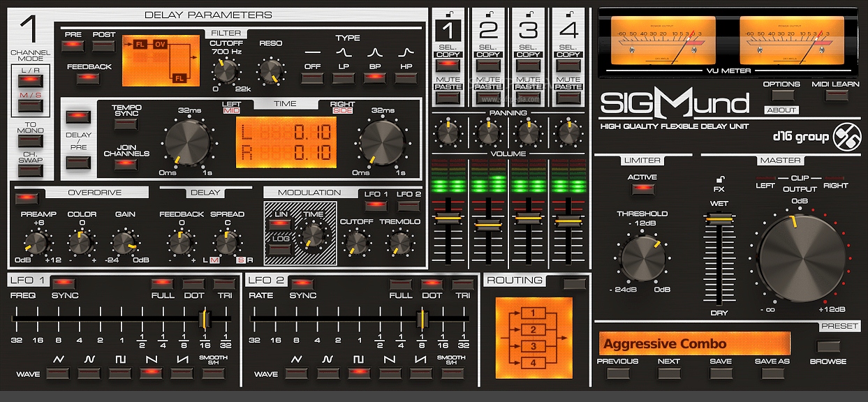The width and height of the screenshot is (868, 402).
Task: Switch channel mode to L/R
Action: pyautogui.click(x=30, y=81)
